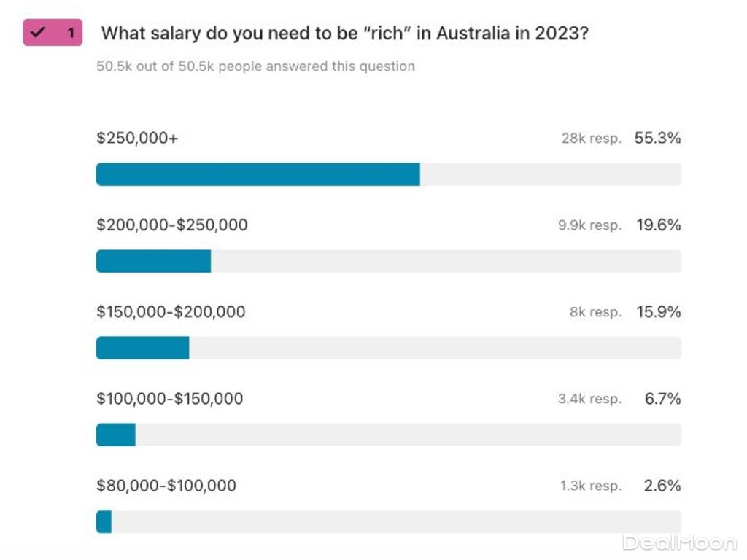Open the 3.4k resp. count

(589, 400)
